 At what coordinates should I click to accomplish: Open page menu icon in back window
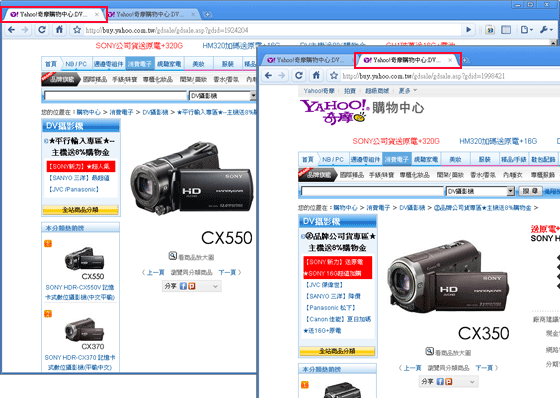tap(526, 30)
